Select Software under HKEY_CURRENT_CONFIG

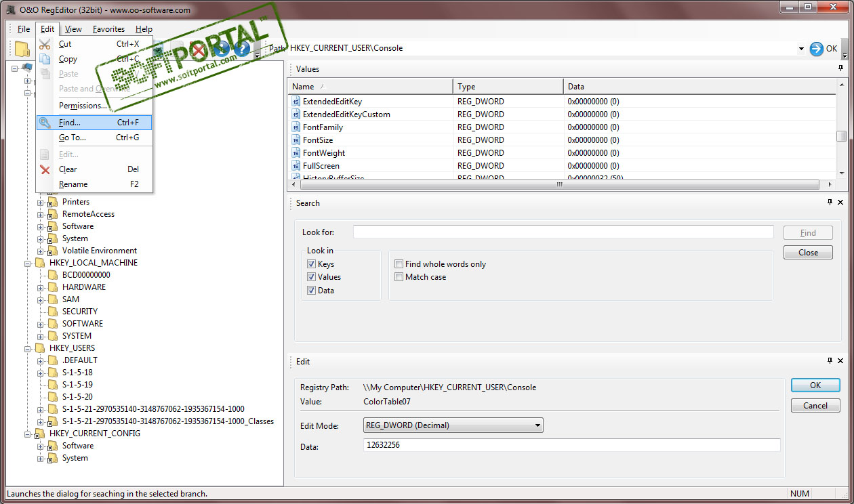pyautogui.click(x=78, y=446)
